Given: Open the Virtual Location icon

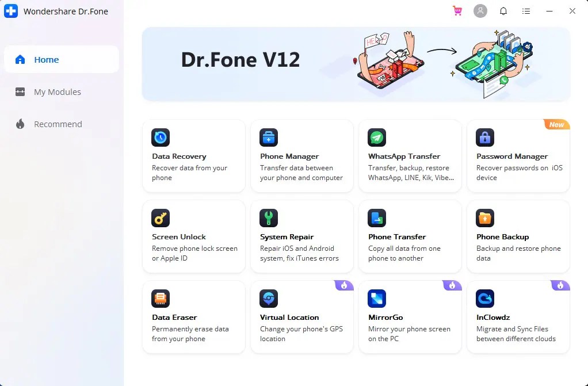Looking at the screenshot, I should [x=269, y=299].
